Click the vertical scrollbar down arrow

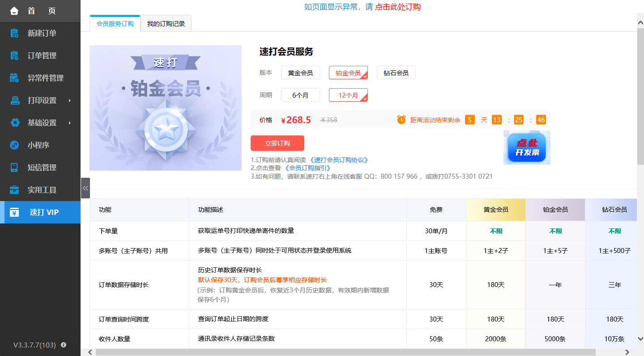pos(640,339)
